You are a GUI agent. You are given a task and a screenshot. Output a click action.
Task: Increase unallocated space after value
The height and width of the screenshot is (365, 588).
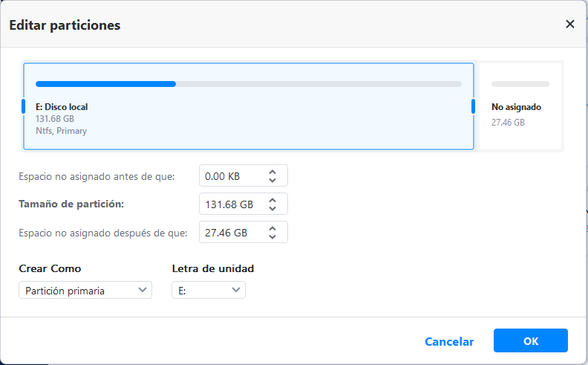click(272, 228)
